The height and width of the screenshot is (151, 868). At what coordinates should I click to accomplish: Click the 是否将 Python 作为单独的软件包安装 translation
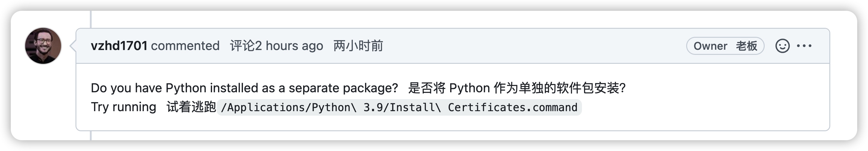click(x=517, y=88)
